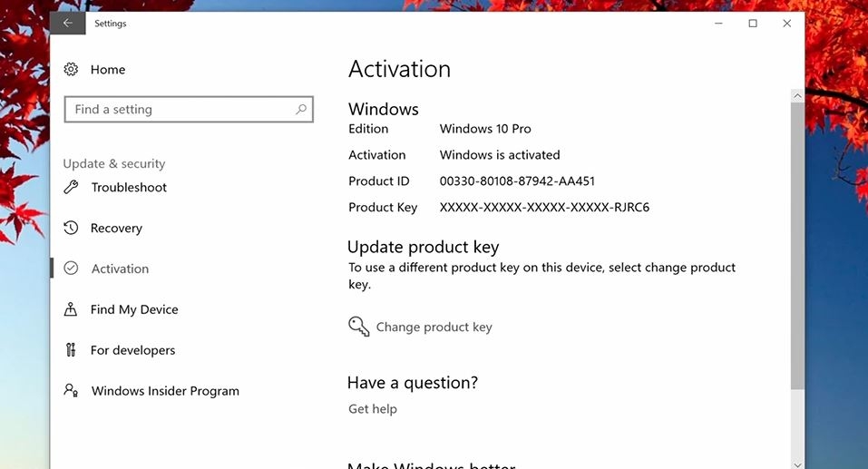Minimize the Settings window
This screenshot has height=469, width=868.
[718, 24]
